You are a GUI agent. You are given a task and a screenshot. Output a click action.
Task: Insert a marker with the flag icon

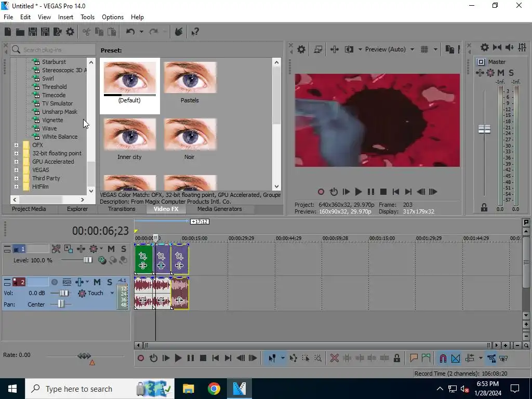point(414,358)
